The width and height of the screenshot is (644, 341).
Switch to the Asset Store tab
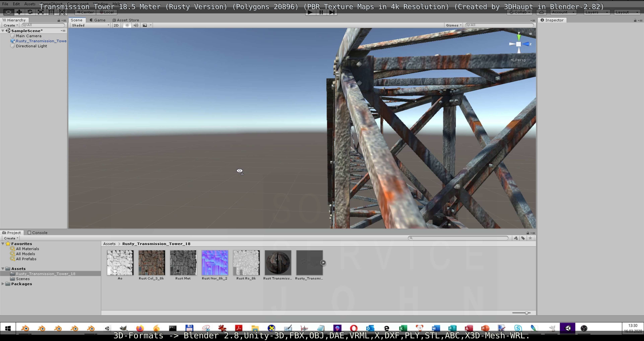(x=126, y=20)
